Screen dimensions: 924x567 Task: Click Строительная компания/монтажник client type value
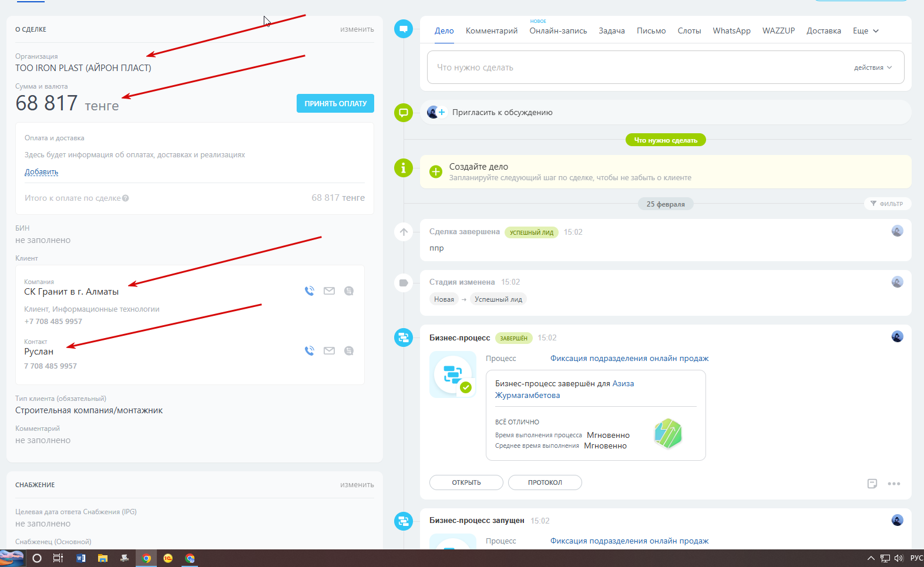pyautogui.click(x=89, y=410)
